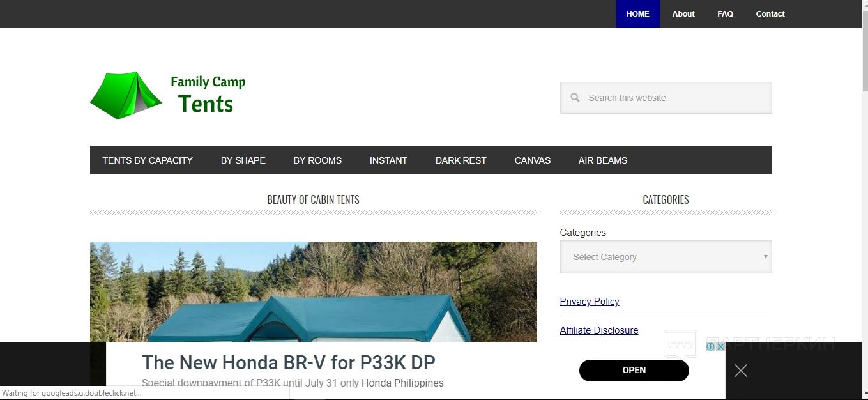Viewport: 868px width, 400px height.
Task: Open the Select Category dropdown
Action: 666,257
